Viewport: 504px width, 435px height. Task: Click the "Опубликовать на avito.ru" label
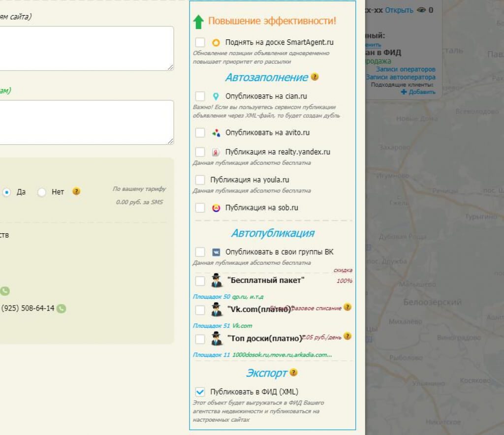point(267,133)
